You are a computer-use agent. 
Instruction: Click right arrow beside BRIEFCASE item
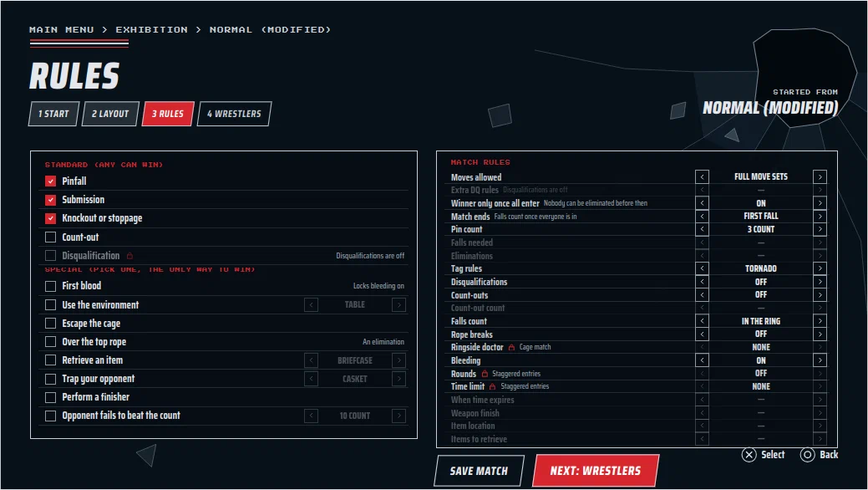(x=398, y=360)
